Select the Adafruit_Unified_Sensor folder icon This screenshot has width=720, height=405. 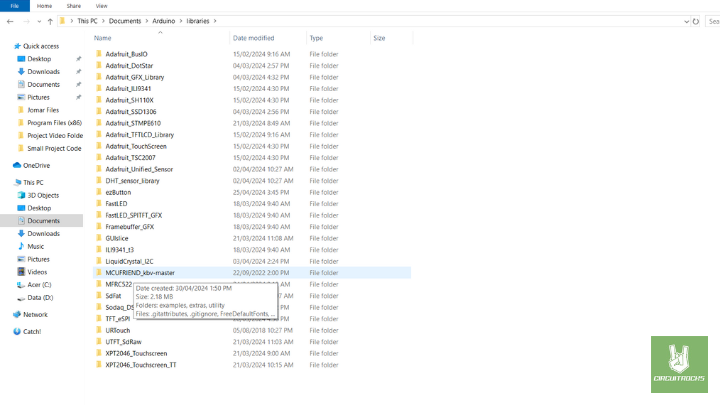coord(99,169)
